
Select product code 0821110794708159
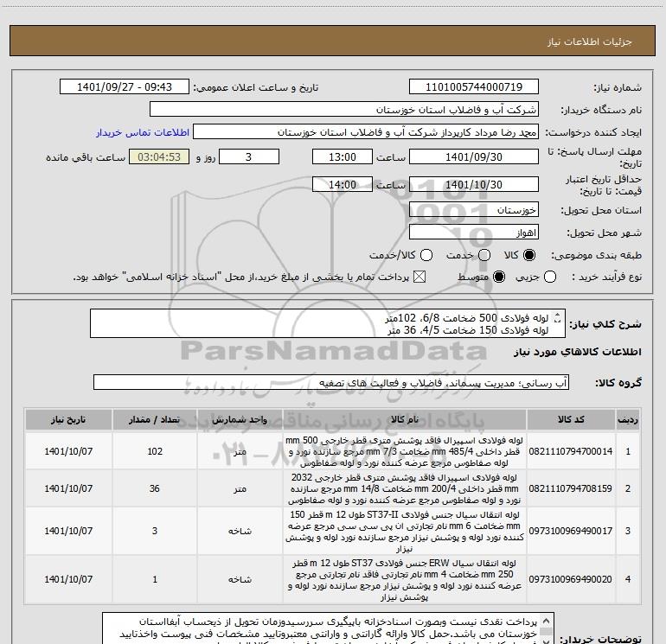point(571,488)
